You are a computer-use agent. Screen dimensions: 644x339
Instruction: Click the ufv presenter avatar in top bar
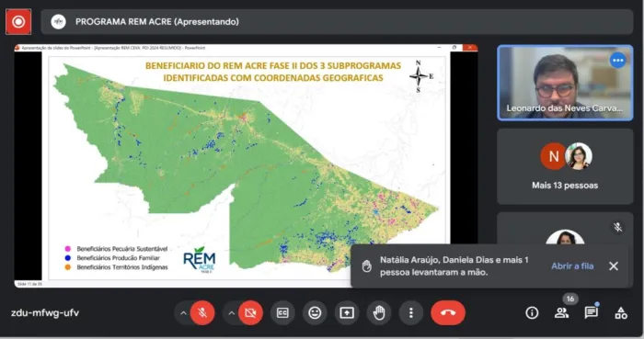(58, 22)
